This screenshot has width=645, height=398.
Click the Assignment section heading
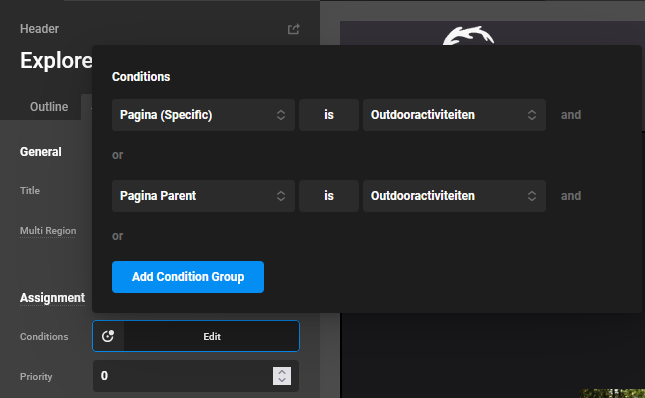click(x=52, y=298)
